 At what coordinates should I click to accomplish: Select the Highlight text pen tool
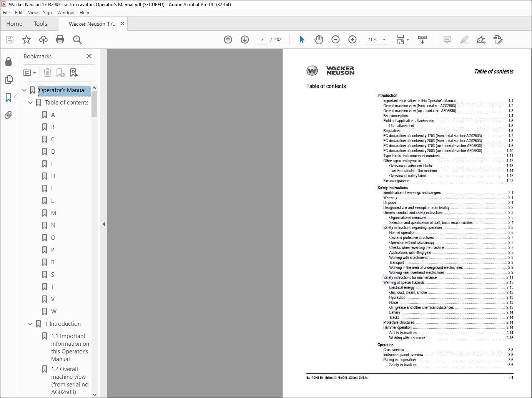click(464, 40)
